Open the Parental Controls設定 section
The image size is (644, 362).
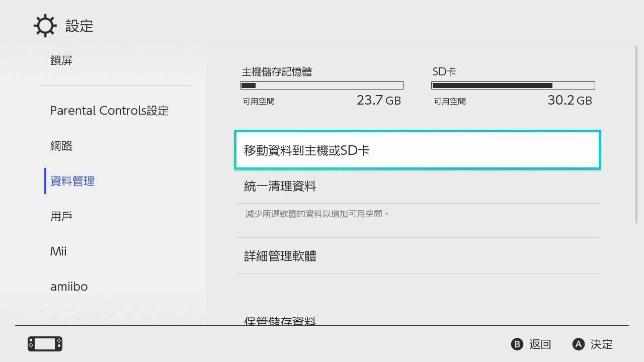109,110
